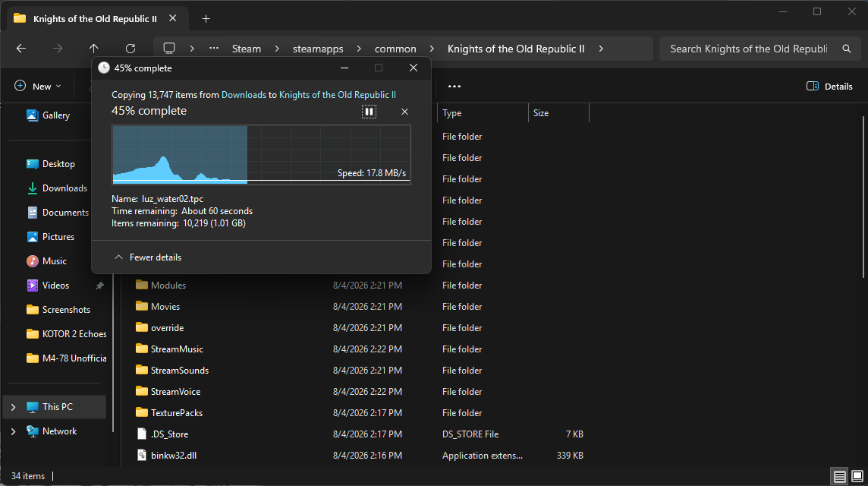
Task: Open the Downloads source link in copy dialog
Action: pyautogui.click(x=244, y=95)
